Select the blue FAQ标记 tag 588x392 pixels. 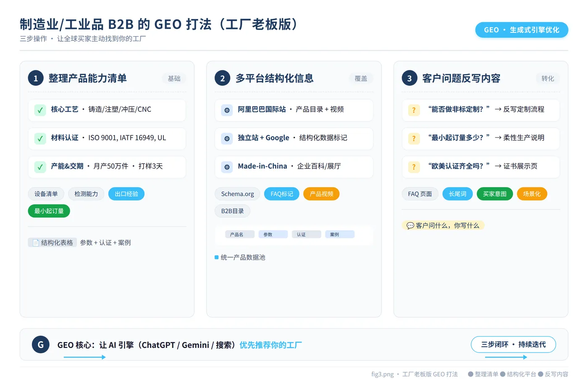click(x=282, y=194)
